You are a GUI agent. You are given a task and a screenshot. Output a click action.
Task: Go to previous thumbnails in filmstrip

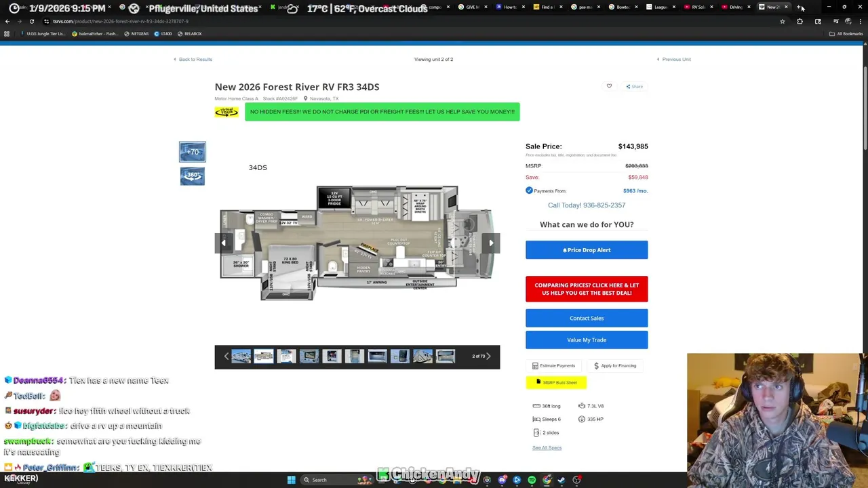(226, 357)
